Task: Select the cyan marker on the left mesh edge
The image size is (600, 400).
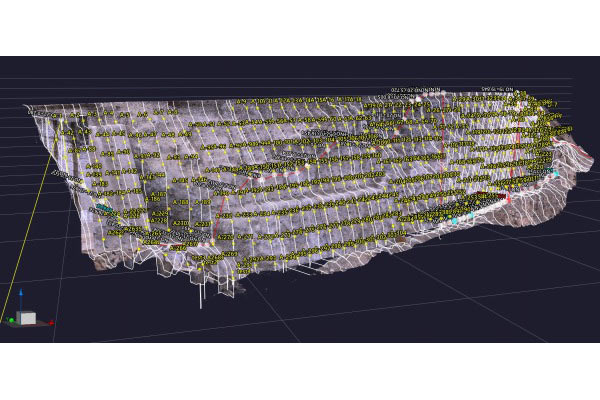Action: (x=103, y=208)
